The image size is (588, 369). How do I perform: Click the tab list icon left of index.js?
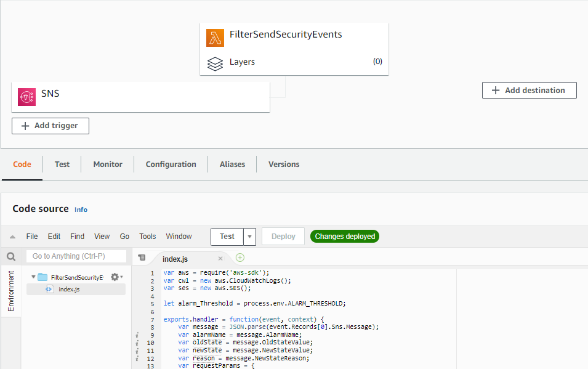[141, 257]
